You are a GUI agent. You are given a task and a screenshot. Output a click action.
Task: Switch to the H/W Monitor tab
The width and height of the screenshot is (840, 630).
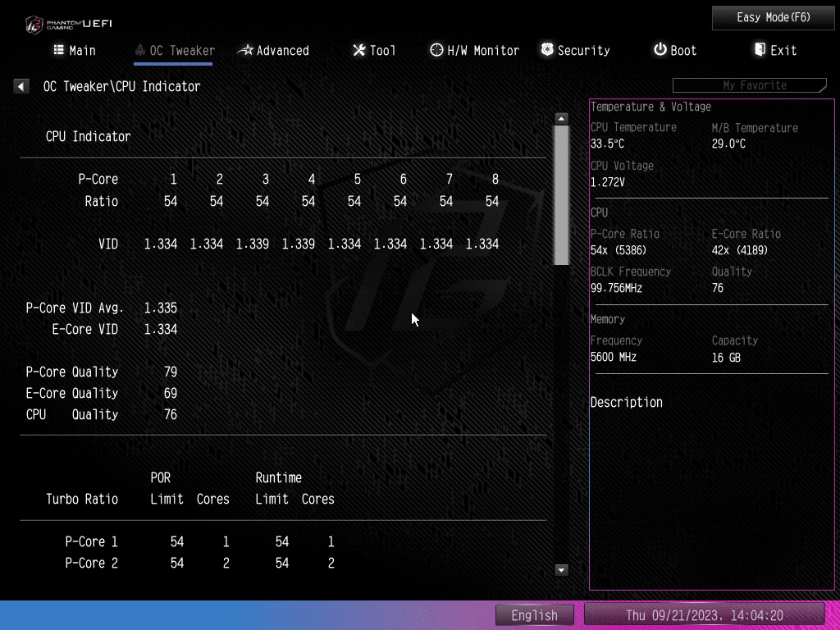[482, 51]
